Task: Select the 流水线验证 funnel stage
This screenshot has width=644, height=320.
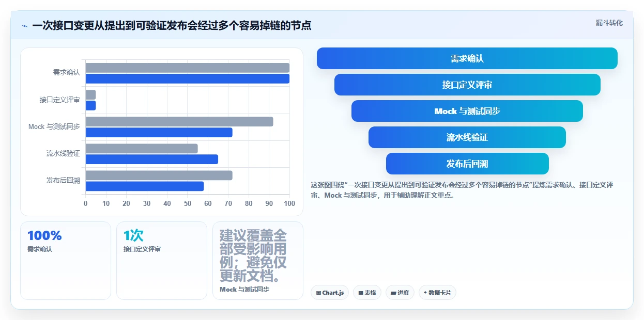Action: click(x=467, y=137)
